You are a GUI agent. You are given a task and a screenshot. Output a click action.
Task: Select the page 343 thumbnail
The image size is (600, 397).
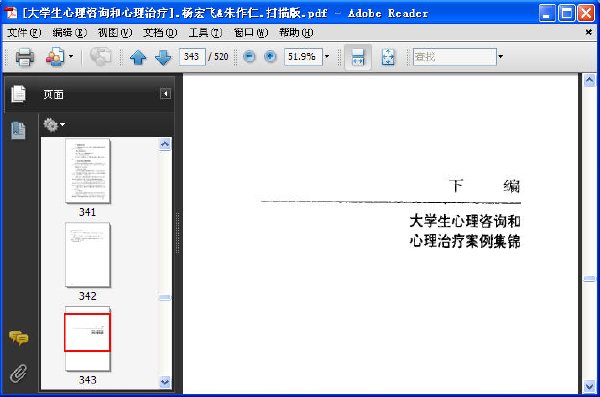click(x=88, y=338)
